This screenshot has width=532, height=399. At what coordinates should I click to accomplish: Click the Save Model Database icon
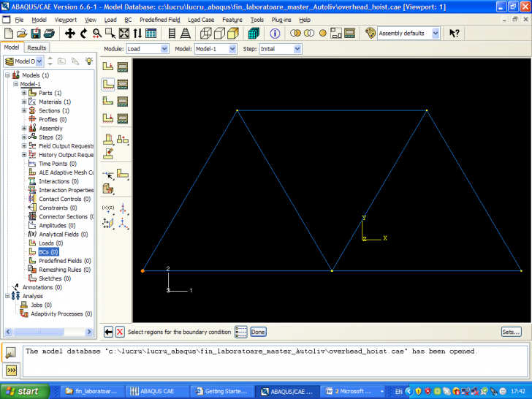pyautogui.click(x=36, y=34)
